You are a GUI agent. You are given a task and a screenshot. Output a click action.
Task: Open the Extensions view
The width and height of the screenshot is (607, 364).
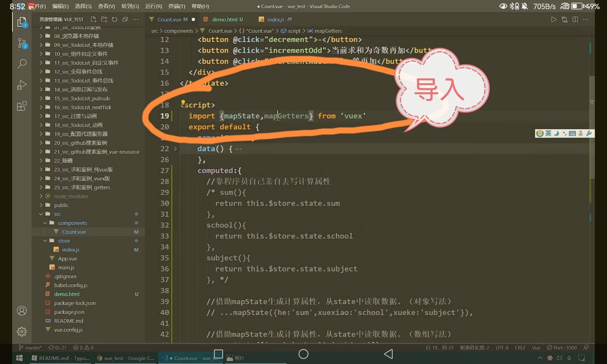click(22, 106)
